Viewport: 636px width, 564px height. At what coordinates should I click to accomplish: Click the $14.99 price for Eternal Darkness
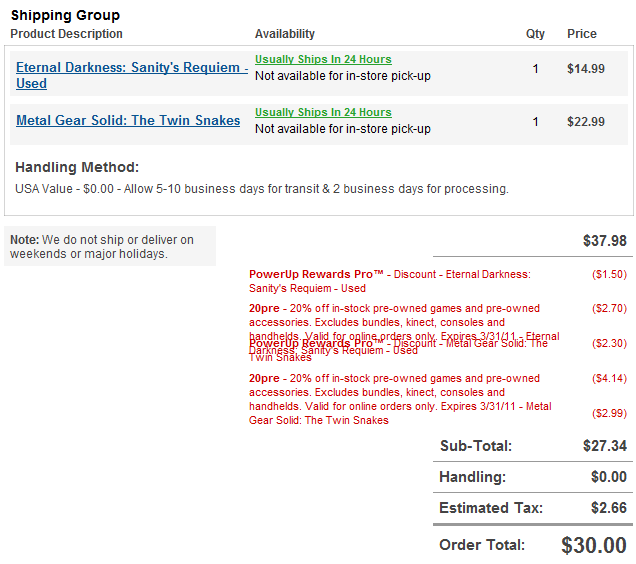coord(585,69)
